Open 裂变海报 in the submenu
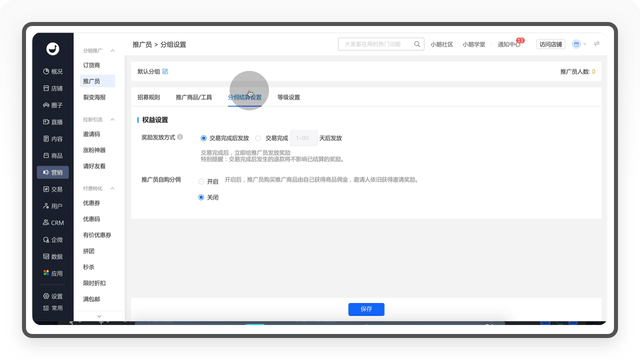 coord(94,97)
